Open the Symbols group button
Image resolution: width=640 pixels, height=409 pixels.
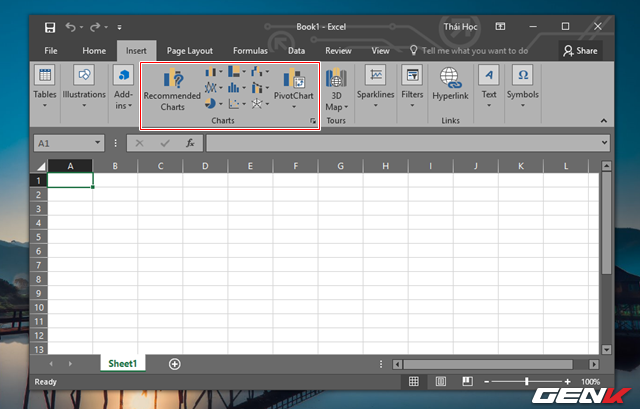523,87
